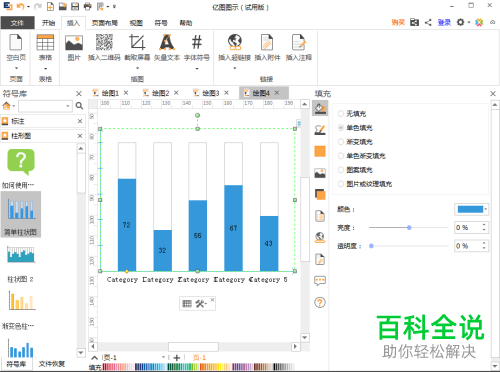
Task: Open the help question-mark panel in sidebar
Action: click(x=320, y=302)
